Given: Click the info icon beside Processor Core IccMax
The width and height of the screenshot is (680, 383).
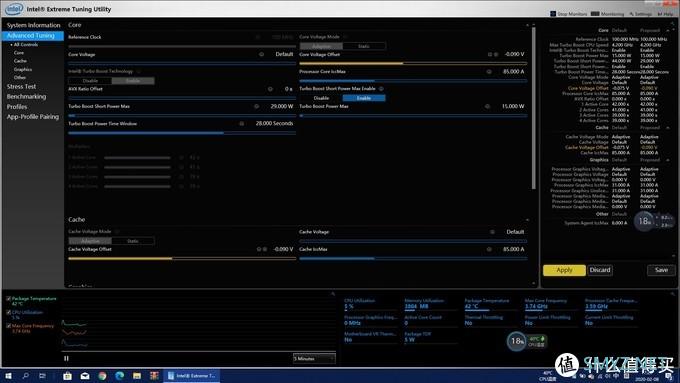Looking at the screenshot, I should (x=489, y=72).
